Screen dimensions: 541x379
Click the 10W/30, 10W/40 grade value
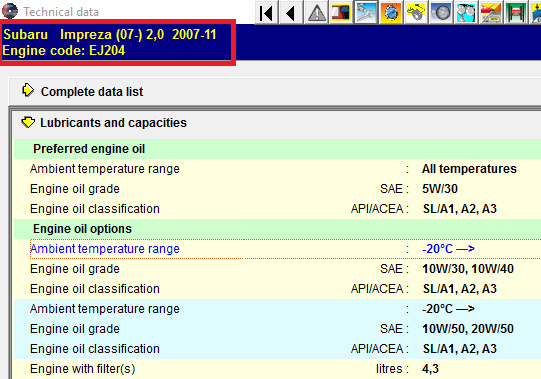[468, 269]
